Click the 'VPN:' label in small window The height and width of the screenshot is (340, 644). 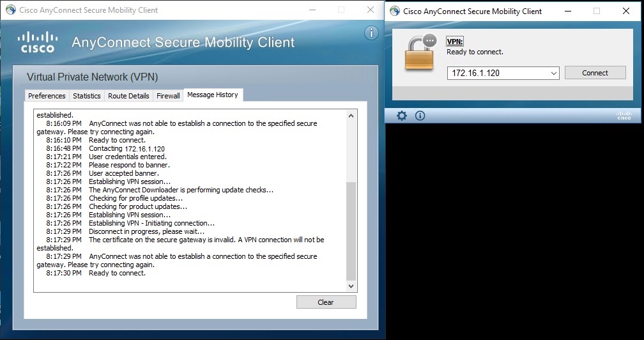[x=455, y=42]
